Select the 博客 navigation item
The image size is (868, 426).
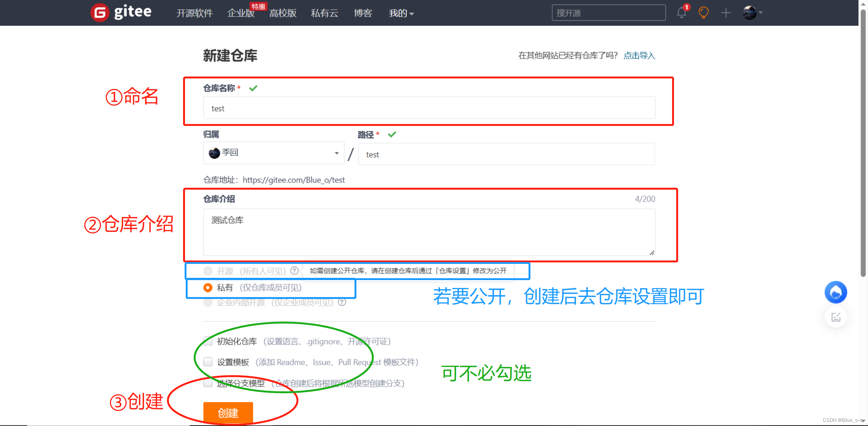tap(363, 13)
